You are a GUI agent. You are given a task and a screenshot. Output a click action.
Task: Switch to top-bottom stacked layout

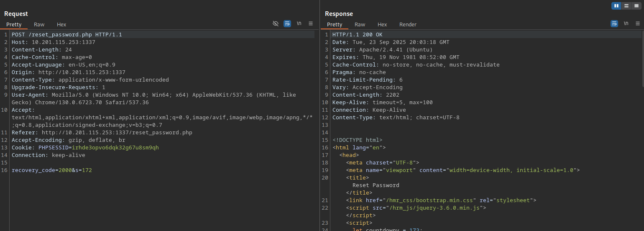point(626,6)
